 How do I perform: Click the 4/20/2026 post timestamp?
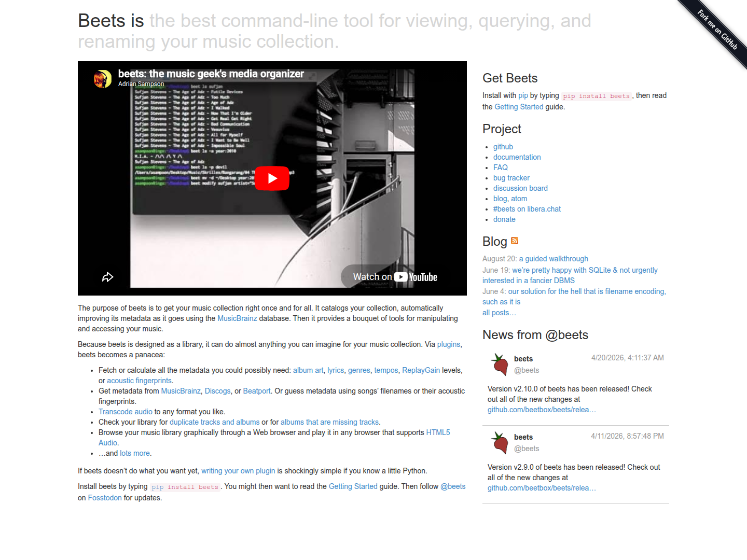628,358
